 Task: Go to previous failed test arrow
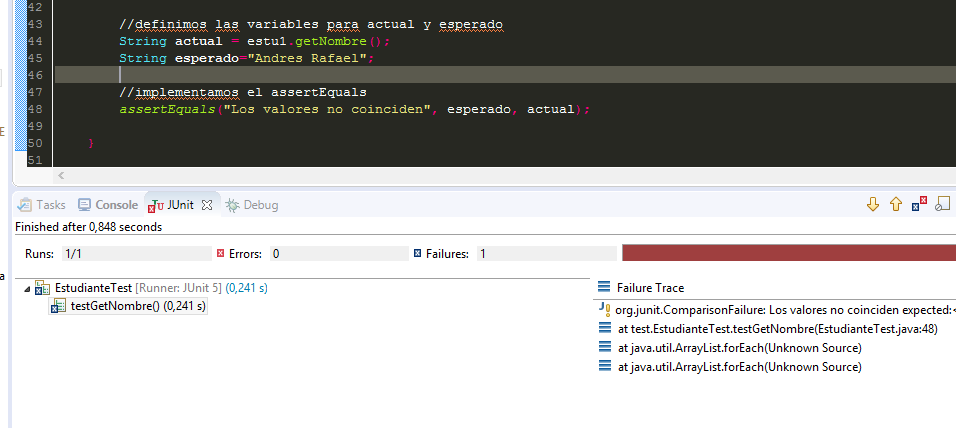[x=896, y=204]
